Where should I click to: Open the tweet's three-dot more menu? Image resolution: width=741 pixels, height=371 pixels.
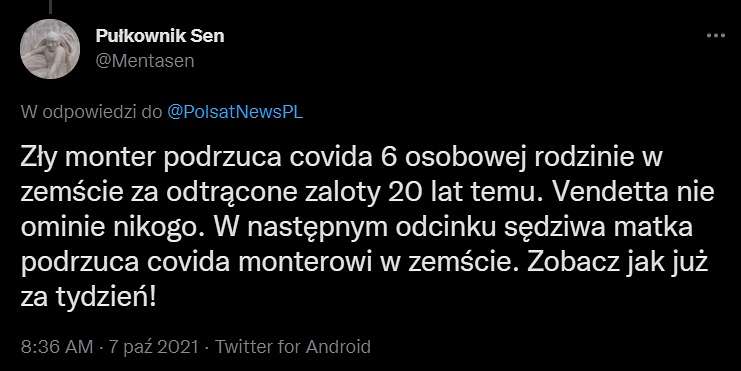click(715, 35)
